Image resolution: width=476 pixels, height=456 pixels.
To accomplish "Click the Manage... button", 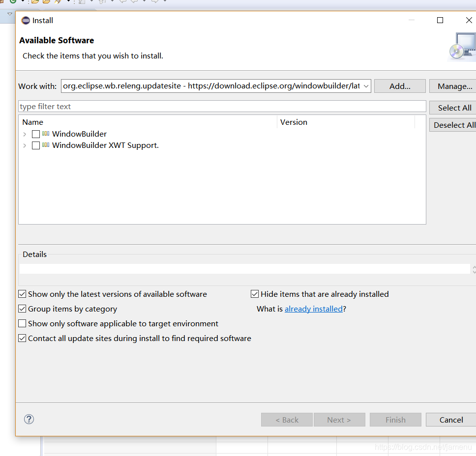I will (x=453, y=86).
